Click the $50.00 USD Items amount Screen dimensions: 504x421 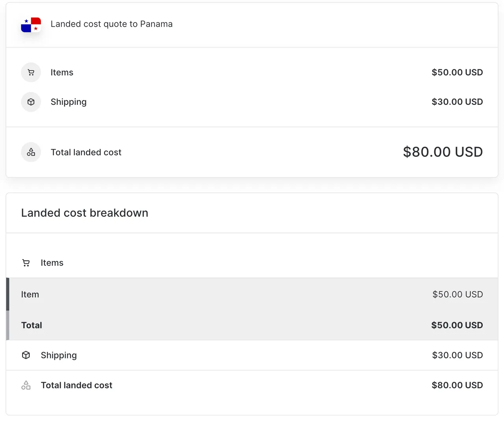457,72
